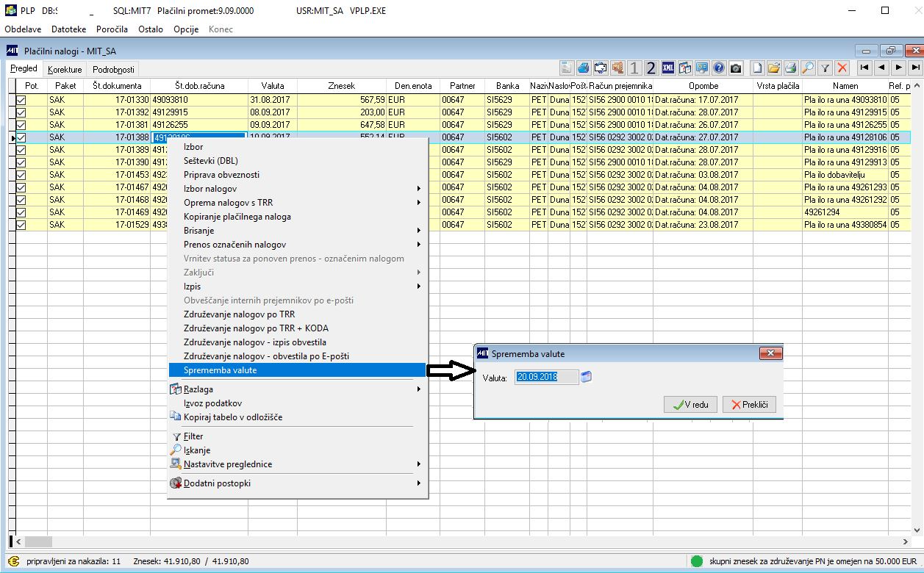
Task: Expand the Izpis submenu
Action: tap(297, 286)
